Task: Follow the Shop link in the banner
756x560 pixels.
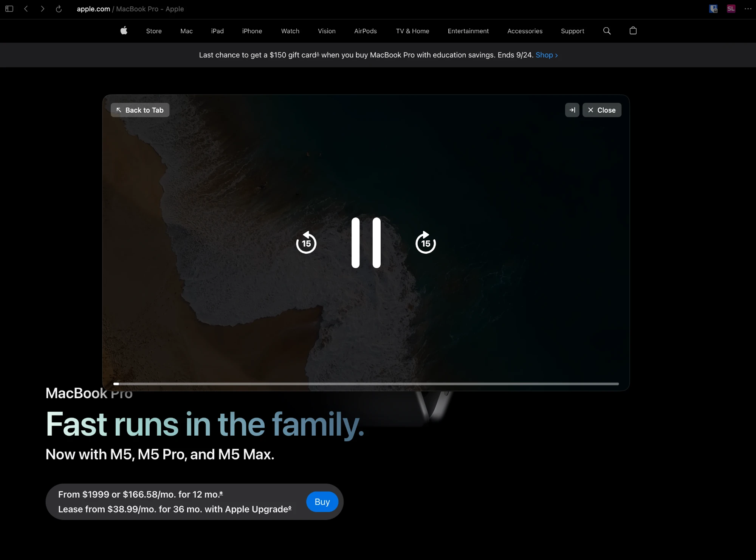Action: [x=547, y=55]
